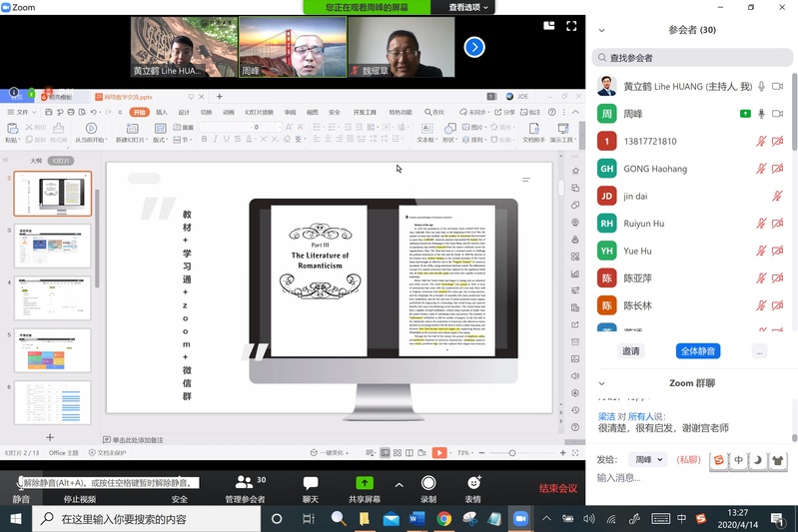798x532 pixels.
Task: Start recording with the 录制 button
Action: (427, 483)
